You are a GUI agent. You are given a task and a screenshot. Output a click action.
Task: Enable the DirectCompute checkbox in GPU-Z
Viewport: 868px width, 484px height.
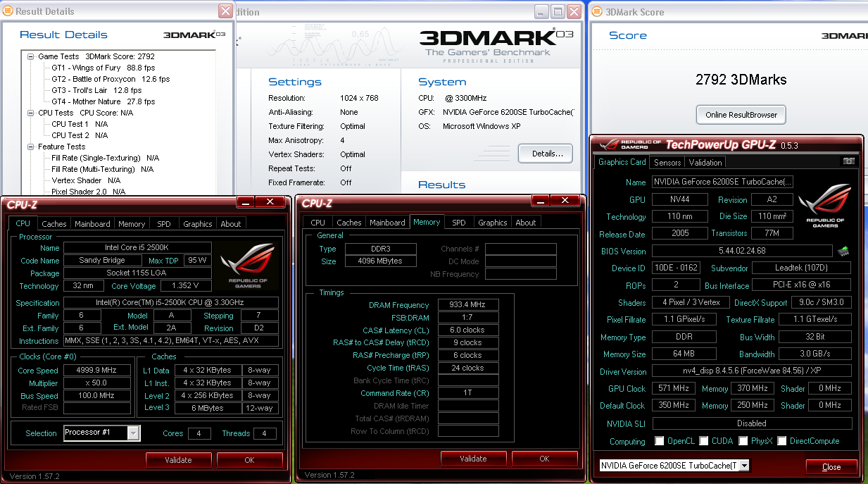[781, 441]
